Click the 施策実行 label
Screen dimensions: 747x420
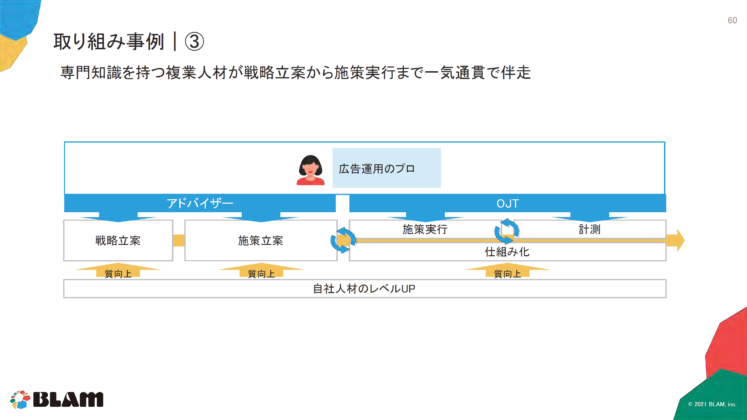pyautogui.click(x=424, y=230)
